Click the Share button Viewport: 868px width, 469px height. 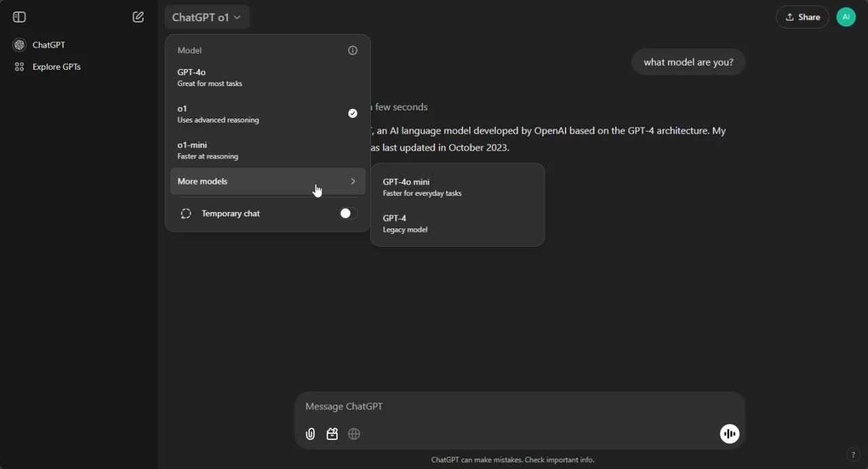[802, 17]
